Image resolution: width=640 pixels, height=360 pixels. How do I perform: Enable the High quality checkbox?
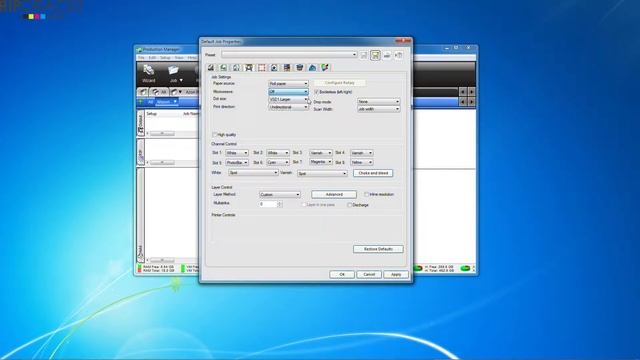pos(215,135)
